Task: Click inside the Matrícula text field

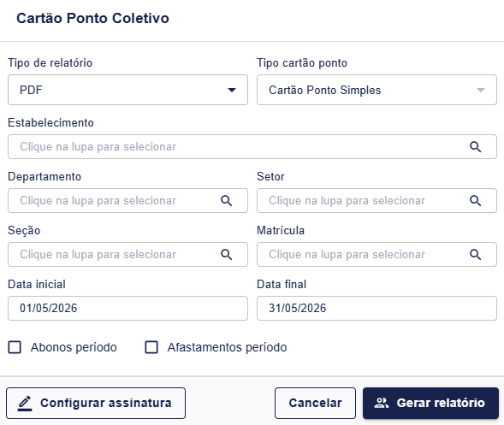Action: (377, 255)
